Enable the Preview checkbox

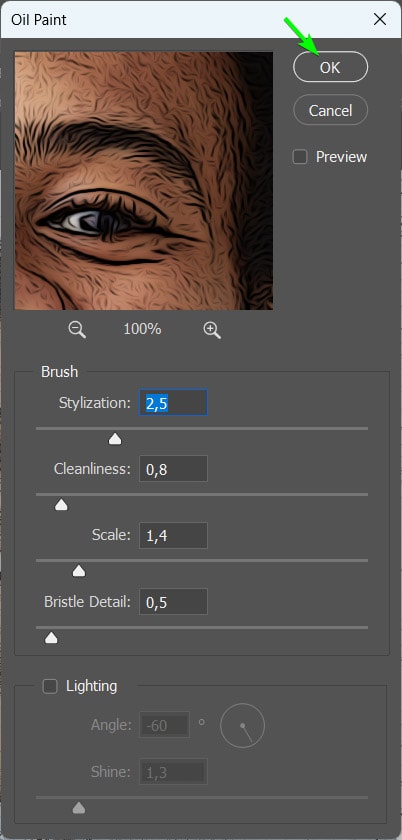point(300,157)
